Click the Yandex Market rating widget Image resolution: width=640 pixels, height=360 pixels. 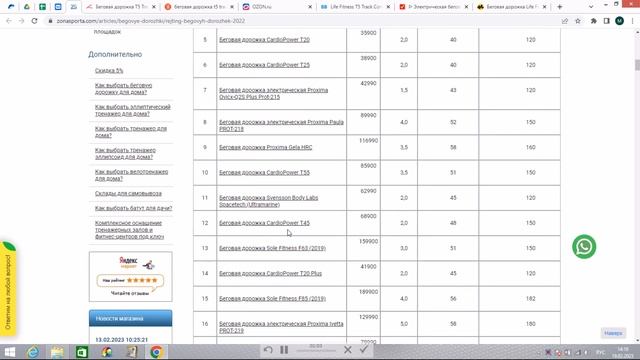point(131,277)
